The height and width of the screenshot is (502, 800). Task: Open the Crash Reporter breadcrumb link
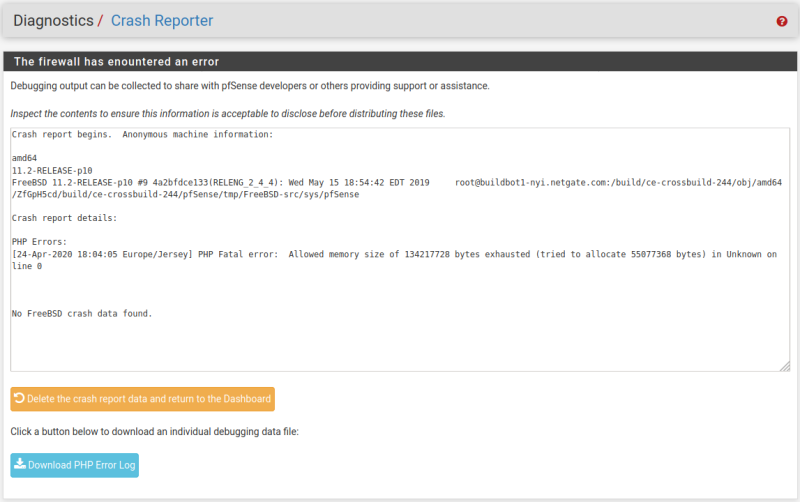click(162, 20)
